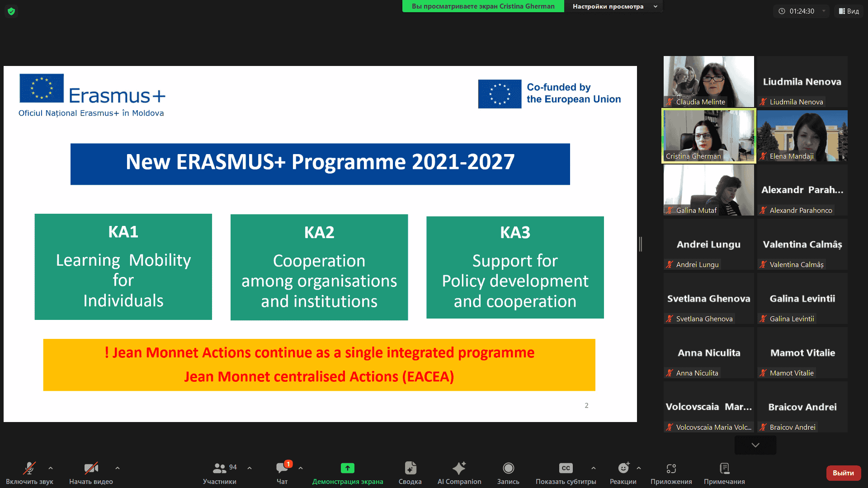Open the Summary (Сводка) tool
Image resolution: width=868 pixels, height=488 pixels.
pos(410,469)
